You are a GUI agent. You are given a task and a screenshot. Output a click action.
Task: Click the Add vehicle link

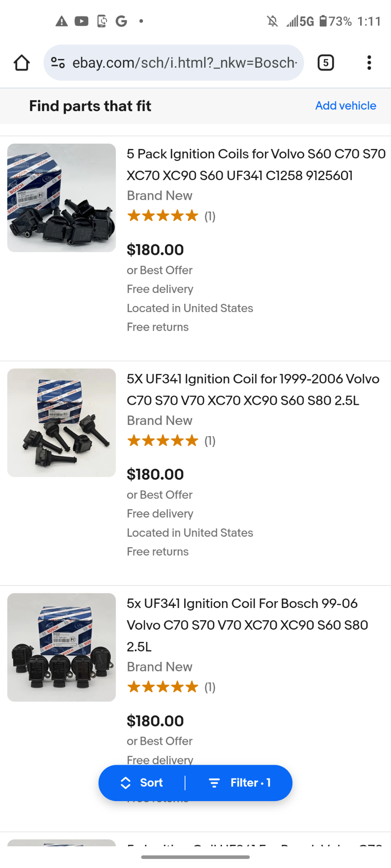345,105
